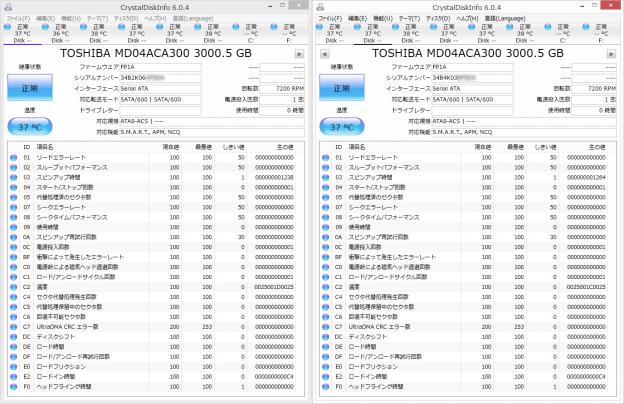Go to previous disk in right window

click(324, 54)
